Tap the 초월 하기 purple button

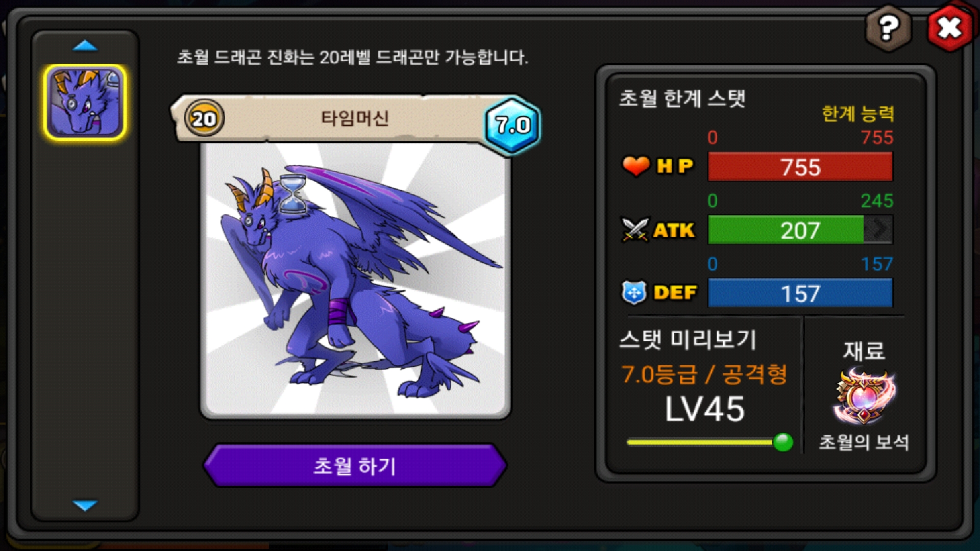pyautogui.click(x=355, y=465)
